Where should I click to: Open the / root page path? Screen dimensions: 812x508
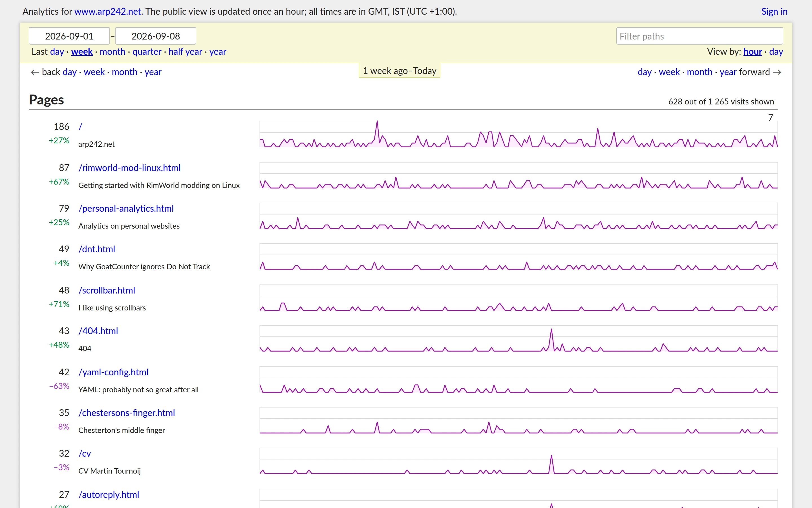coord(81,127)
